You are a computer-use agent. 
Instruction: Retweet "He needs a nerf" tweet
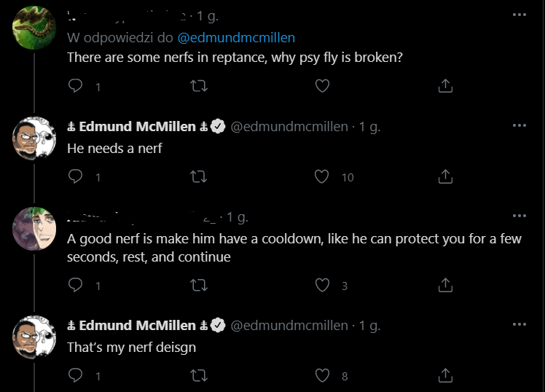point(198,176)
